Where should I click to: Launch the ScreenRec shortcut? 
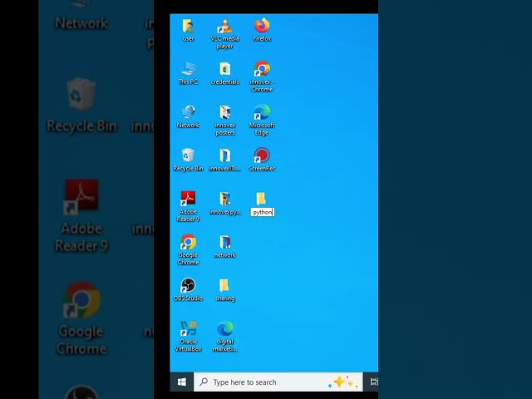tap(262, 155)
